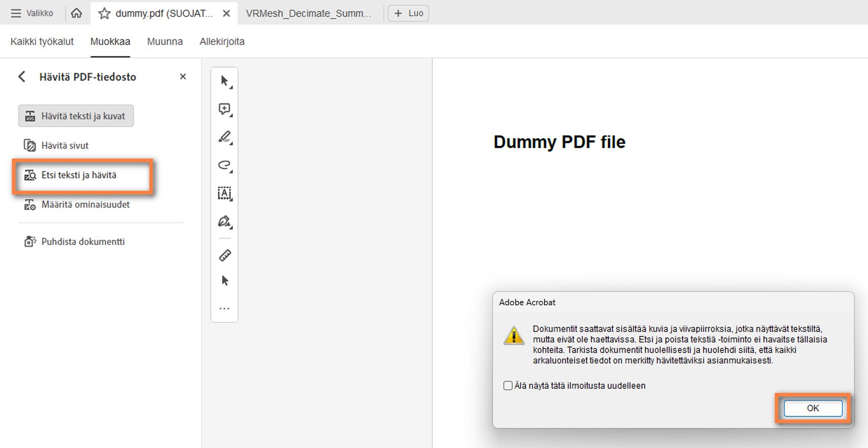
Task: Open the more tools ellipsis
Action: click(x=224, y=309)
